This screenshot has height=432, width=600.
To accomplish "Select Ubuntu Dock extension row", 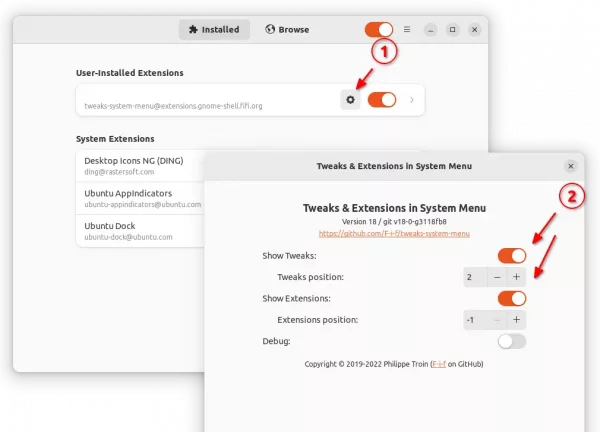I will (x=140, y=231).
